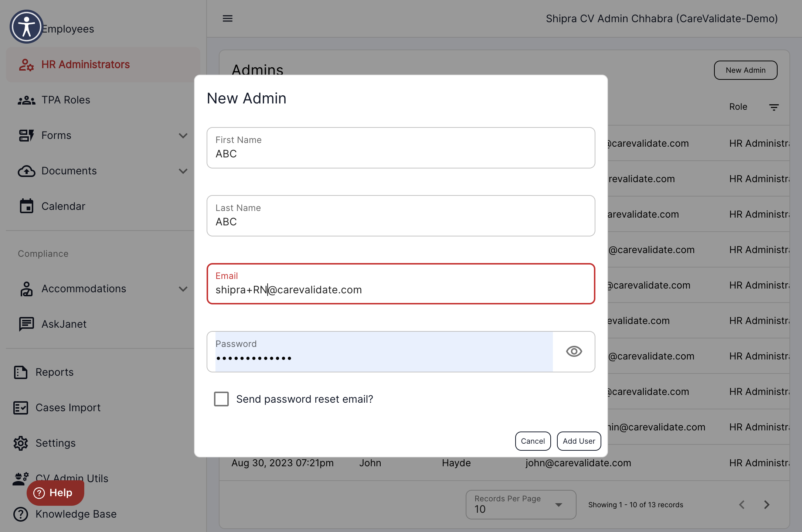Screen dimensions: 802x532
Task: Click the New Admin button
Action: [x=745, y=70]
